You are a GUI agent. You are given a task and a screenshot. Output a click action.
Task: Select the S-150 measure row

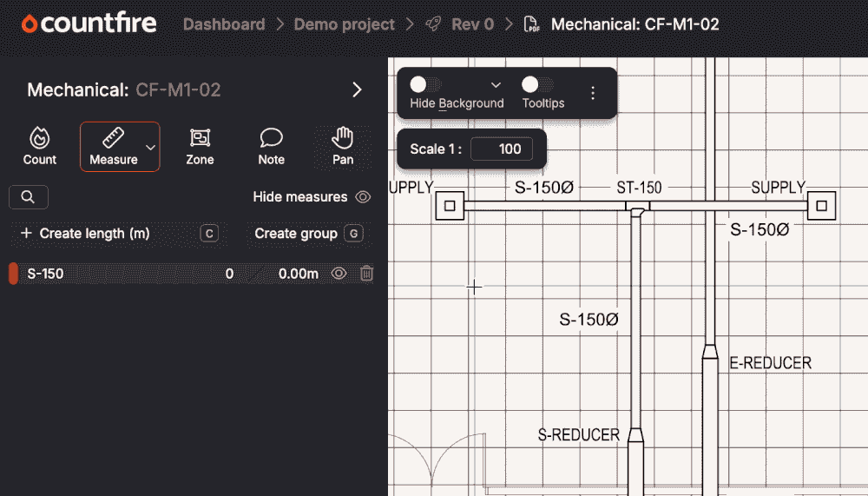191,274
